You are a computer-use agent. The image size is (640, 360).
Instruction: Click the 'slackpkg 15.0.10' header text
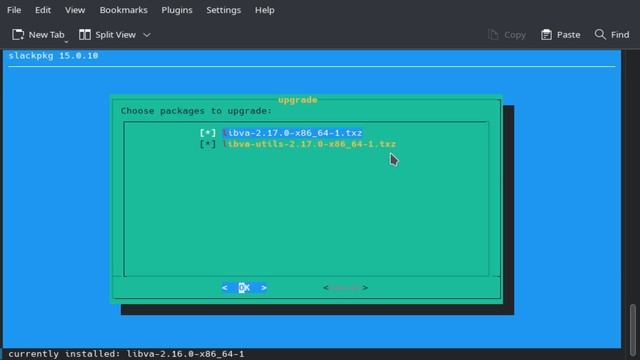(53, 56)
